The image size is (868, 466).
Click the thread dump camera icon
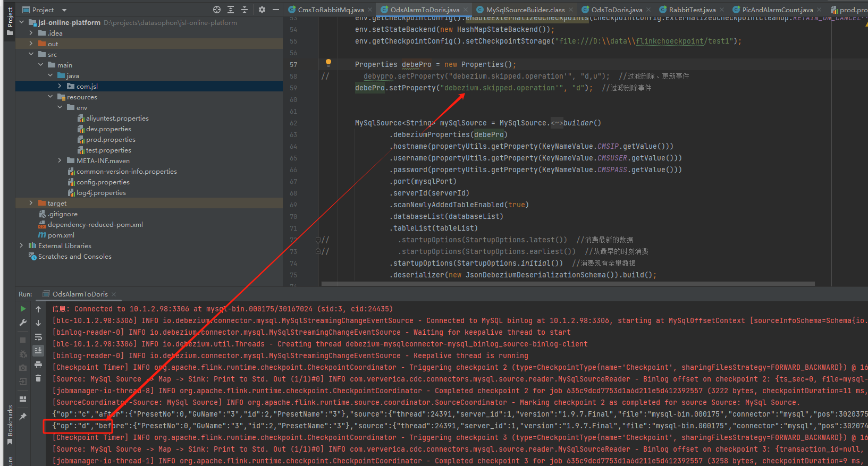(23, 368)
